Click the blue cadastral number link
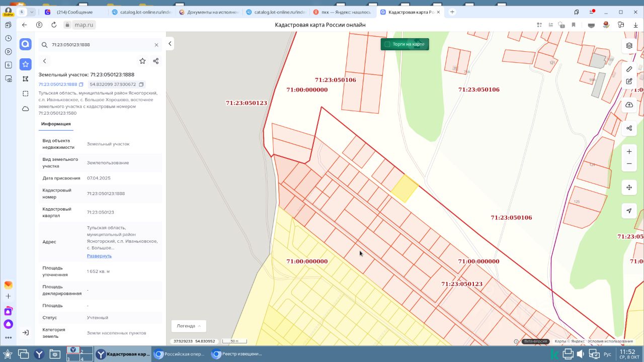 tap(58, 84)
